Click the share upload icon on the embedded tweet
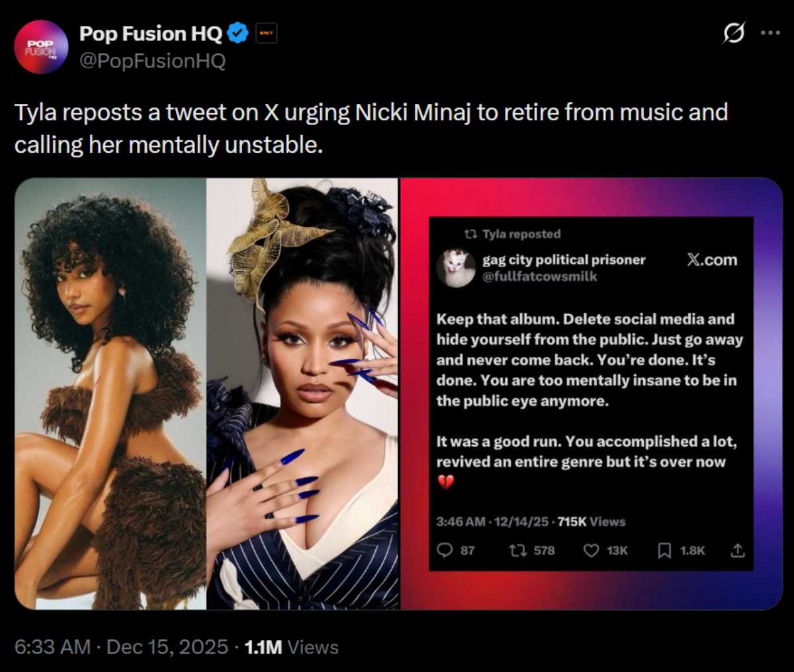Viewport: 794px width, 672px height. pos(736,550)
